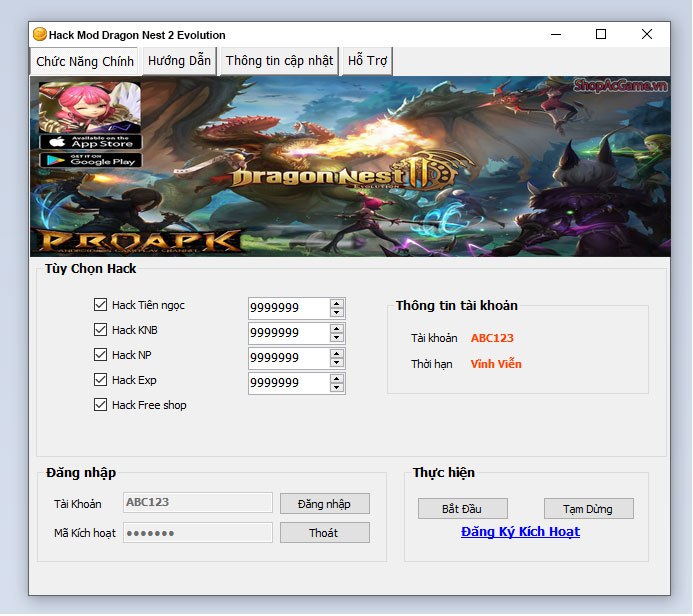Start the hack with Bắt Đầu button
The image size is (693, 616).
click(x=462, y=509)
